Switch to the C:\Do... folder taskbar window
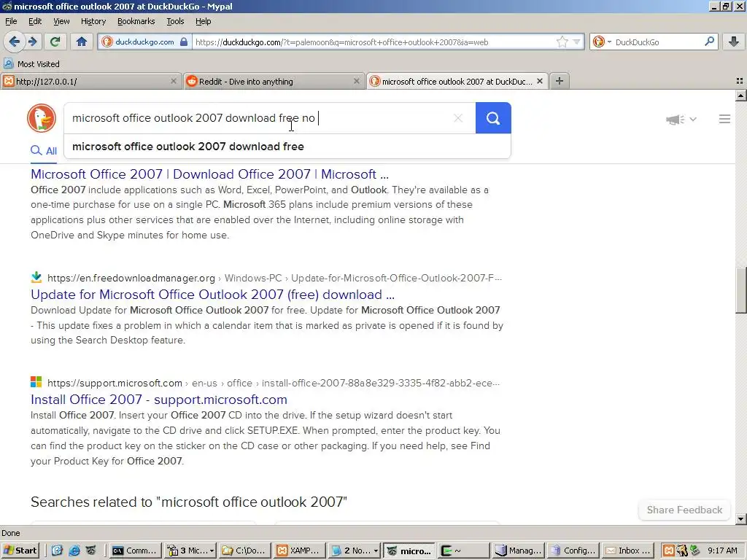Viewport: 747px width, 560px height. pyautogui.click(x=245, y=551)
